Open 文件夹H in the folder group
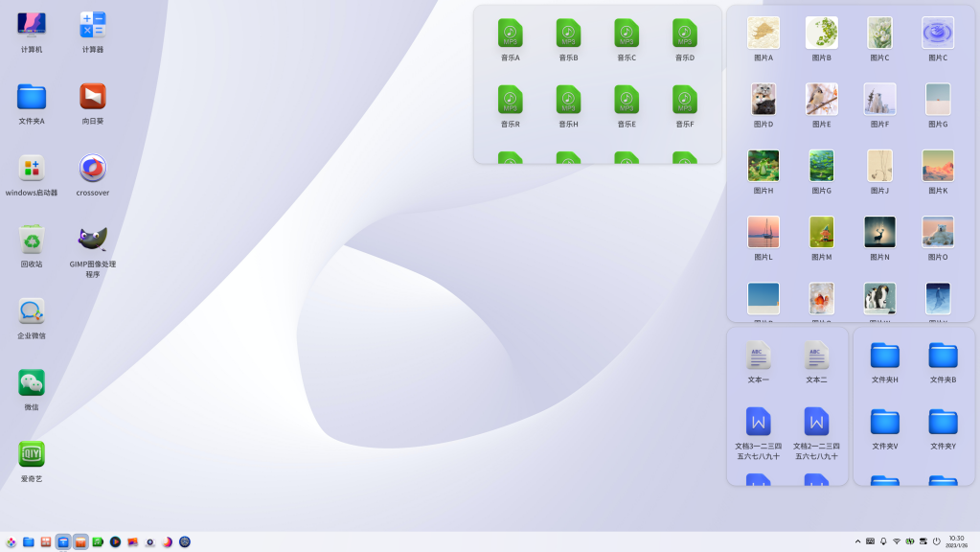This screenshot has width=980, height=552. [x=884, y=356]
